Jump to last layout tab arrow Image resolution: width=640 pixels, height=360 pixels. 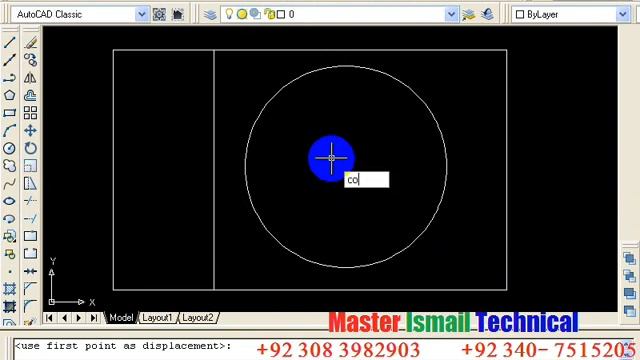94,318
